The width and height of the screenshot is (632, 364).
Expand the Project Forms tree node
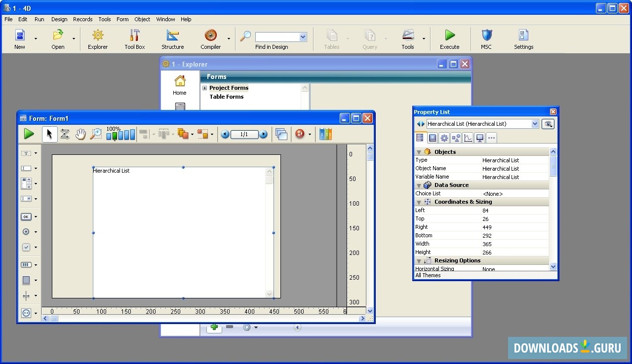coord(204,88)
